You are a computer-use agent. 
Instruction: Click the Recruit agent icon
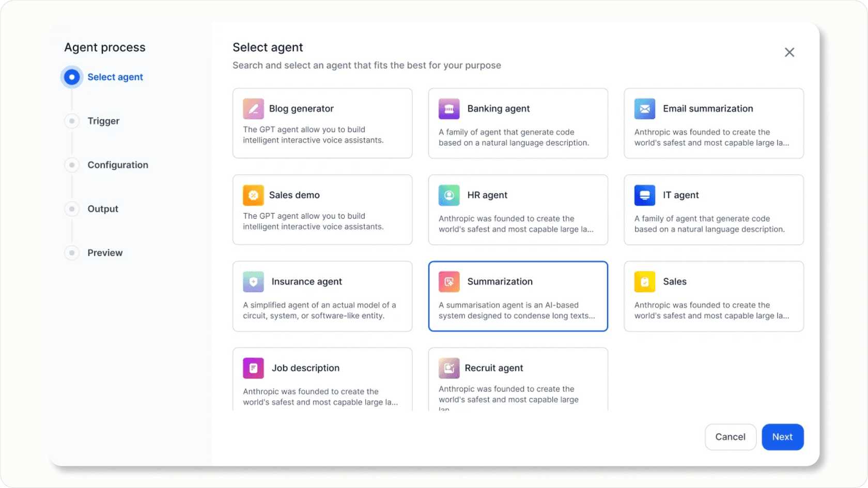pos(449,368)
